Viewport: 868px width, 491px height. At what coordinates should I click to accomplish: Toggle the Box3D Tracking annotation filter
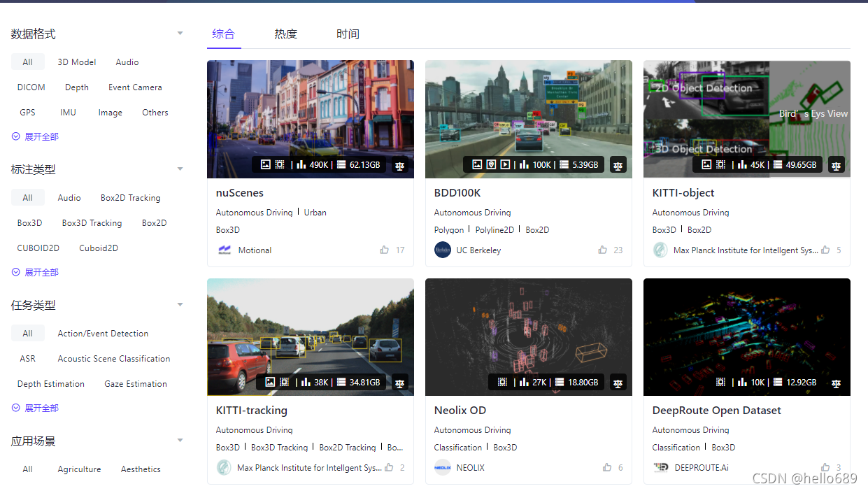[x=92, y=222]
